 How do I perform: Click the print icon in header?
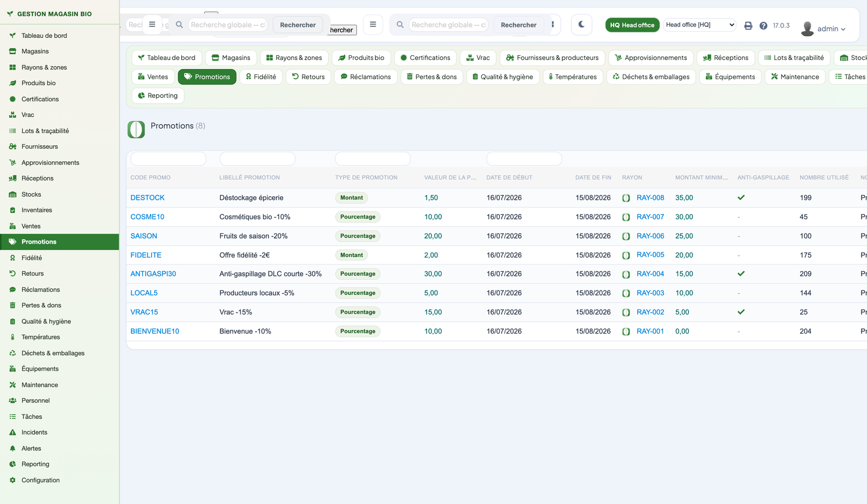coord(748,25)
